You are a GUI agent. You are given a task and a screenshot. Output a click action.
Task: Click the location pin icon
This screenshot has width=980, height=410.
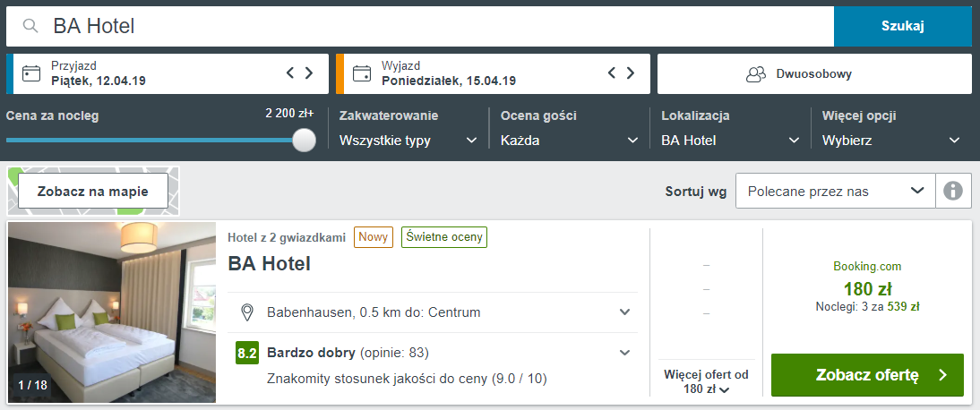coord(247,312)
